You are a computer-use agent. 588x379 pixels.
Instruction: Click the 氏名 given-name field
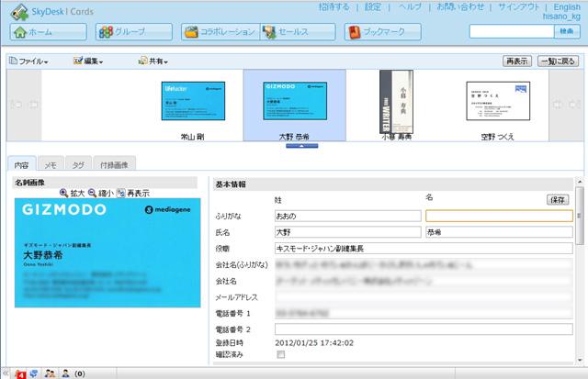499,232
